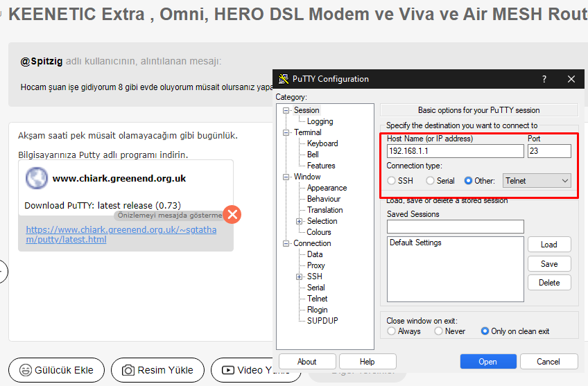Screen dimensions: 588x386
Task: Click the Port input field
Action: (549, 151)
